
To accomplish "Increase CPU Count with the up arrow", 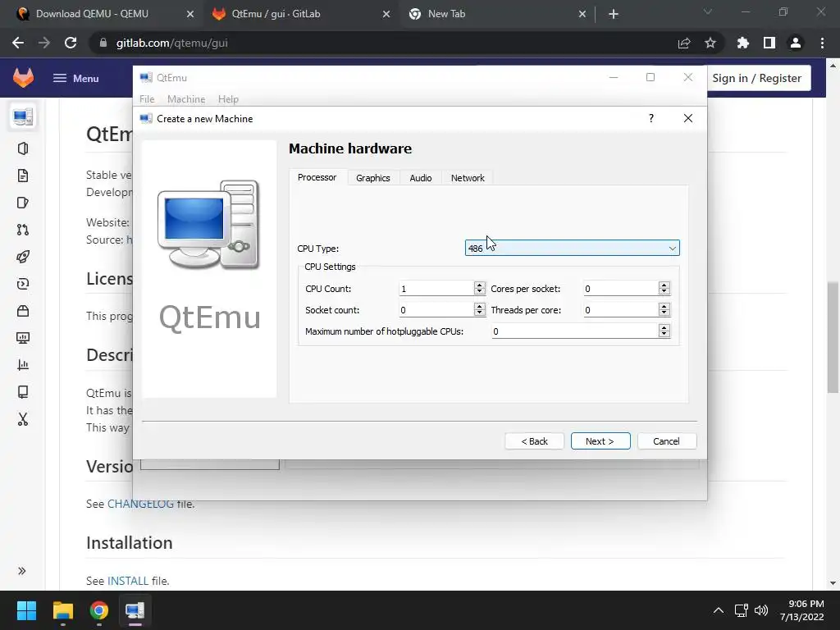I will [x=479, y=285].
